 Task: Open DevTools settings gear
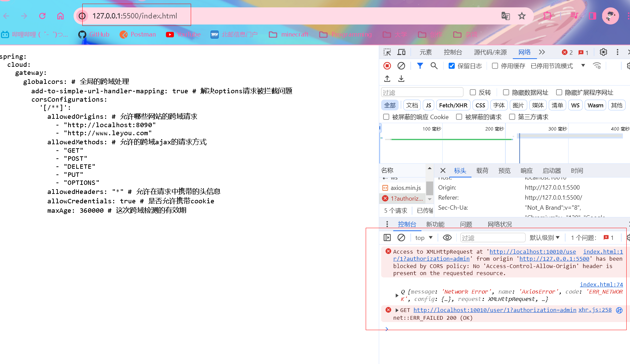[603, 52]
